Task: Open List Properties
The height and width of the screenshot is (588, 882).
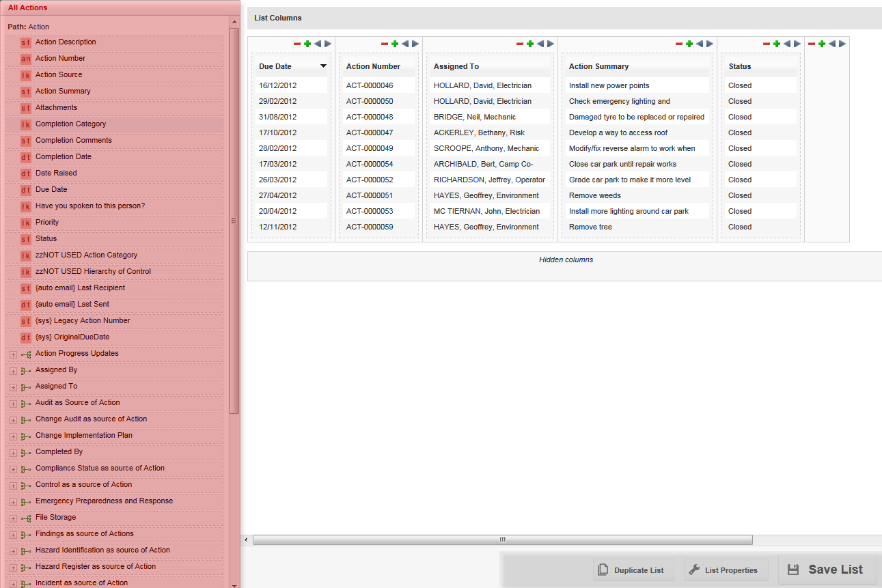Action: click(726, 569)
